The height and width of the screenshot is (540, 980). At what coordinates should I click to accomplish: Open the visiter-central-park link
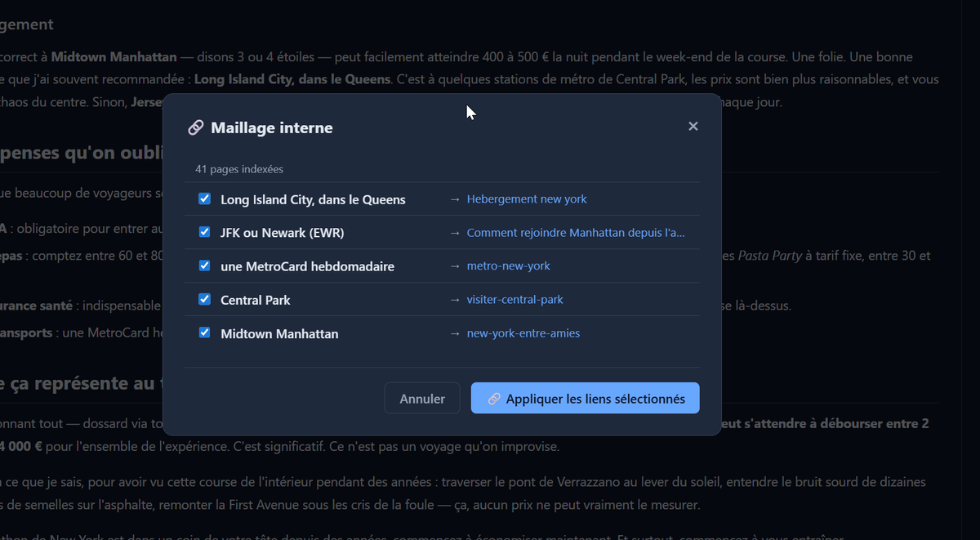515,300
